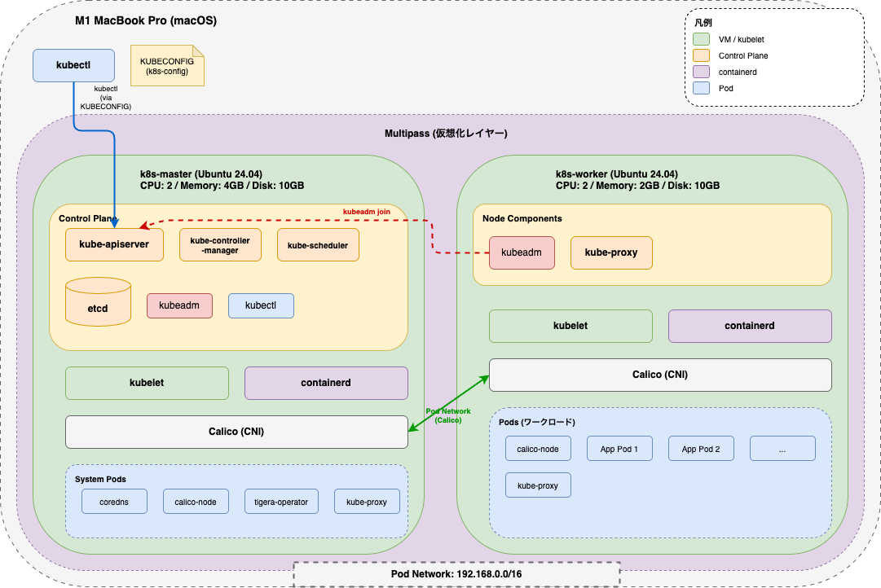
Task: Select kubelet box in k8s-master
Action: pos(148,383)
